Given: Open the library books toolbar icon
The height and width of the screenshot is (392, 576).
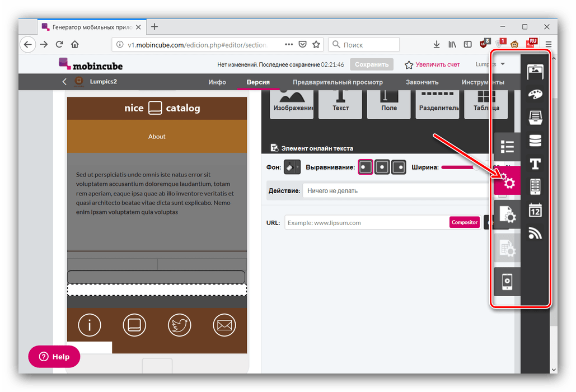Looking at the screenshot, I should coord(452,44).
